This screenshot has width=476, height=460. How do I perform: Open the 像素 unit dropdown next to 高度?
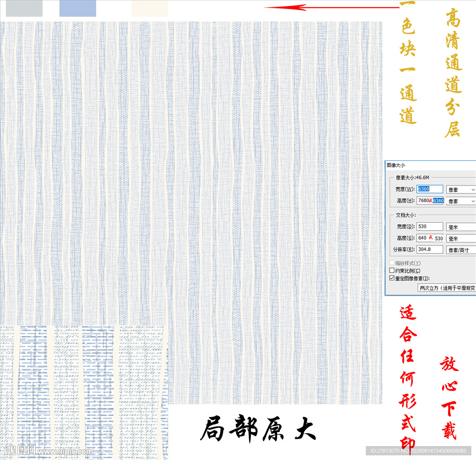point(460,201)
